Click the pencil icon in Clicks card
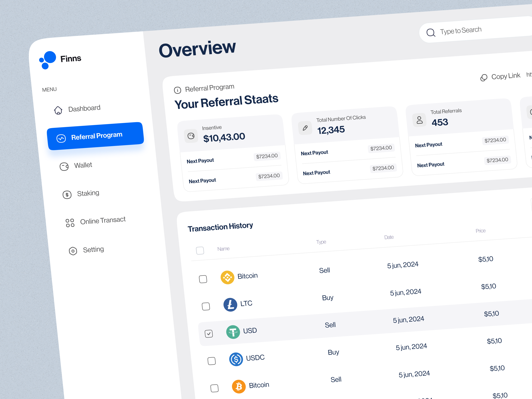The width and height of the screenshot is (532, 399). pyautogui.click(x=305, y=128)
